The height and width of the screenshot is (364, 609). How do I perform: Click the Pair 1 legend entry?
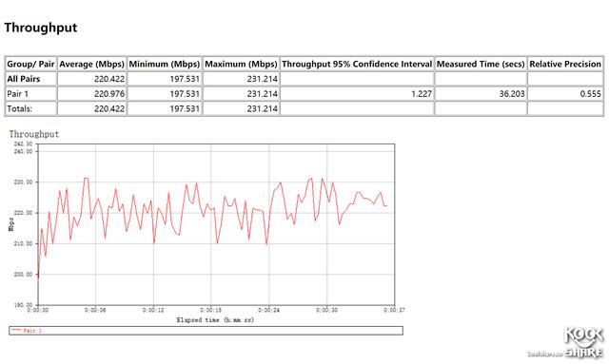[x=27, y=331]
